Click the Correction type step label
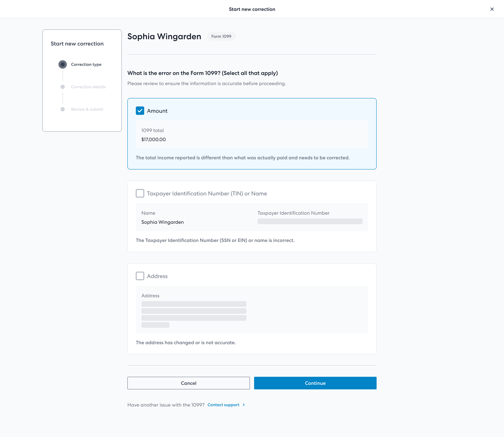The image size is (504, 437). tap(86, 64)
